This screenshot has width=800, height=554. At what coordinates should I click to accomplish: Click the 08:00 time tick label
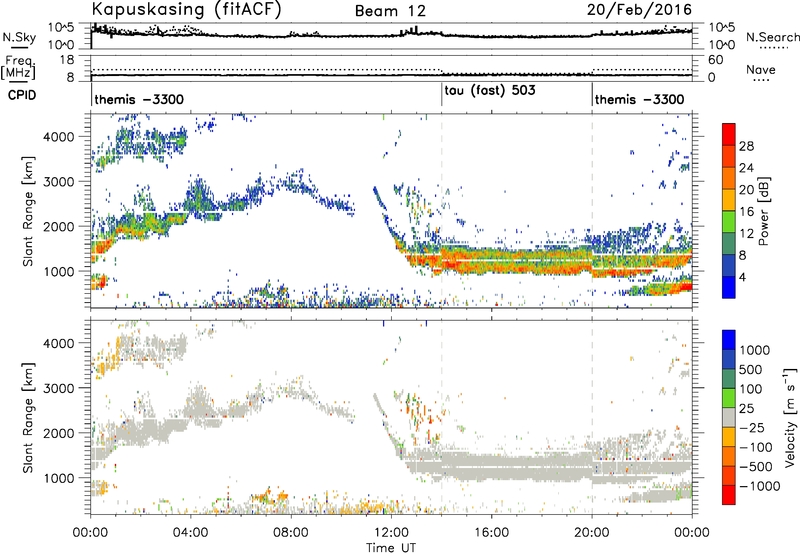tap(291, 533)
